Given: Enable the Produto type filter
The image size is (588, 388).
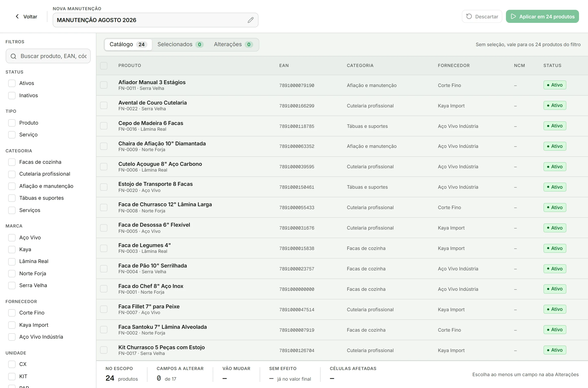Looking at the screenshot, I should pos(12,123).
